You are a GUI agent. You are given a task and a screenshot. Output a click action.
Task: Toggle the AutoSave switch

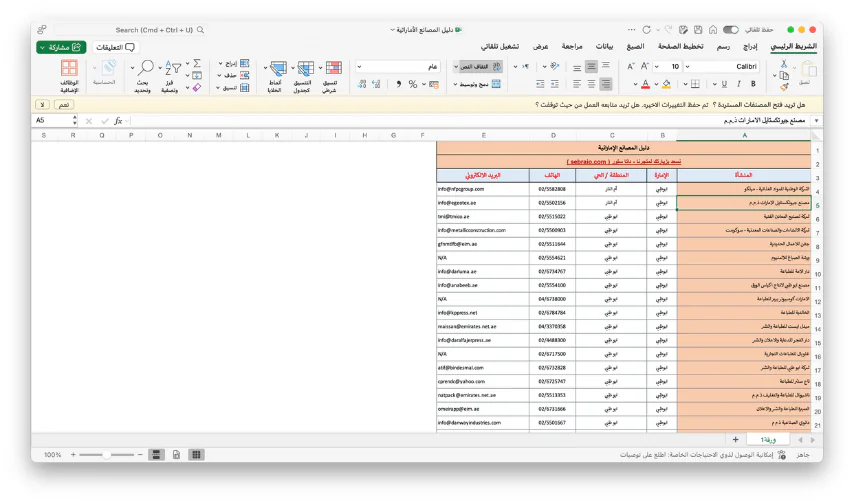tap(731, 30)
